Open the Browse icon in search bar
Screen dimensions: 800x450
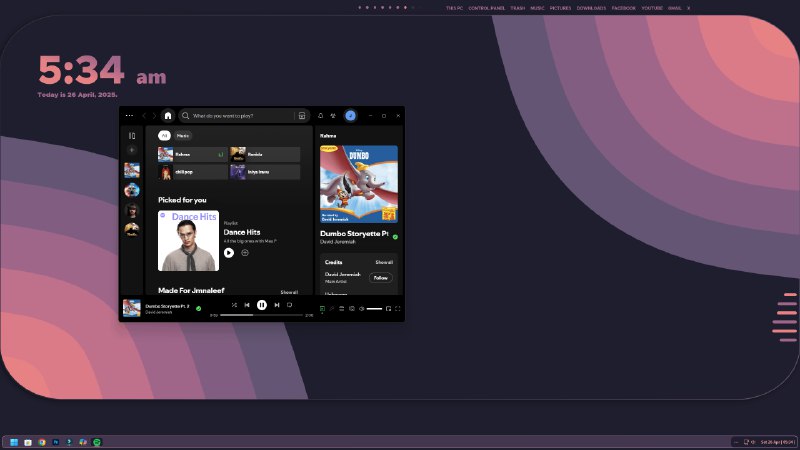pyautogui.click(x=302, y=116)
